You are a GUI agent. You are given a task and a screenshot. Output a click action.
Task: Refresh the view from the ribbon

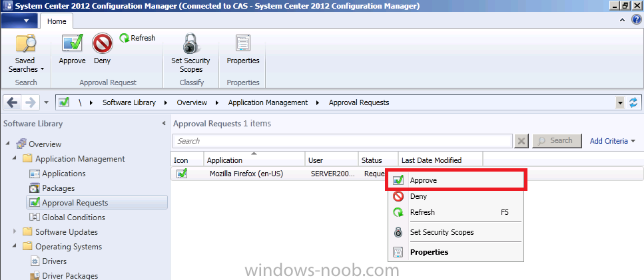coord(138,38)
